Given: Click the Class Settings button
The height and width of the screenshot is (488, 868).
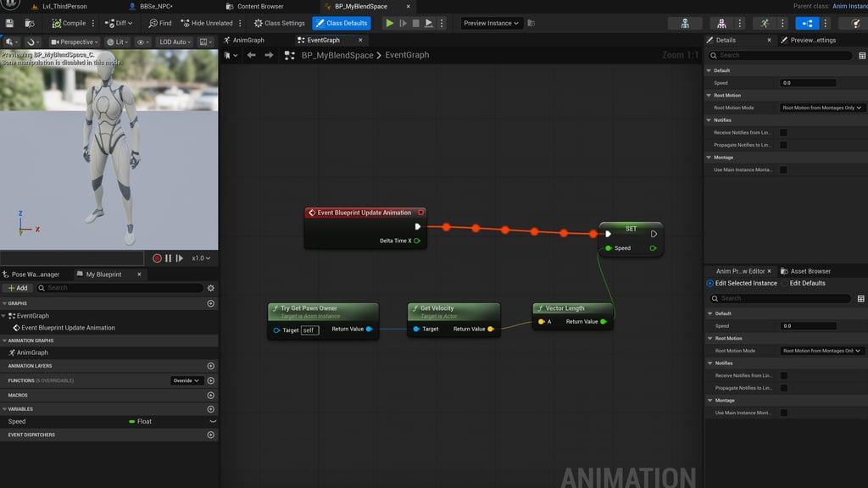Looking at the screenshot, I should point(279,23).
